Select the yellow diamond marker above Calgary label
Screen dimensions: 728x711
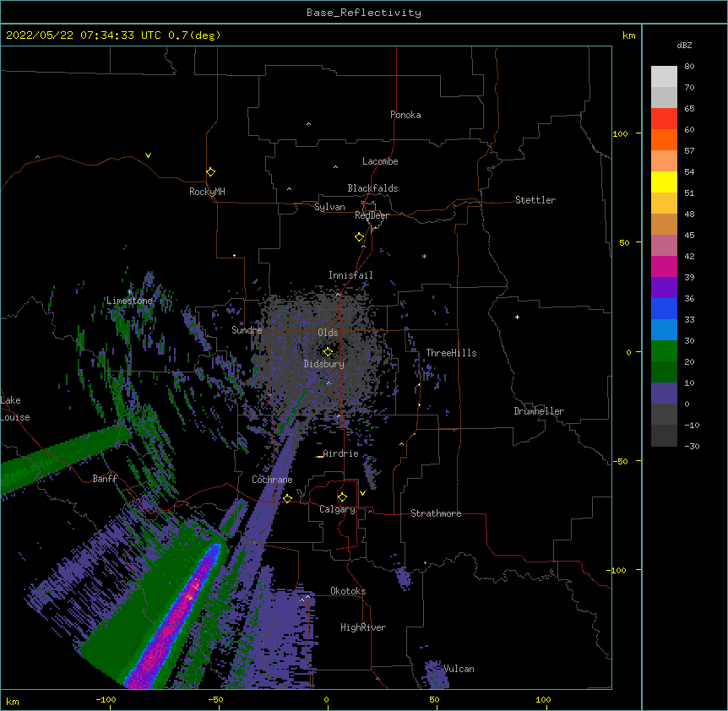click(342, 497)
